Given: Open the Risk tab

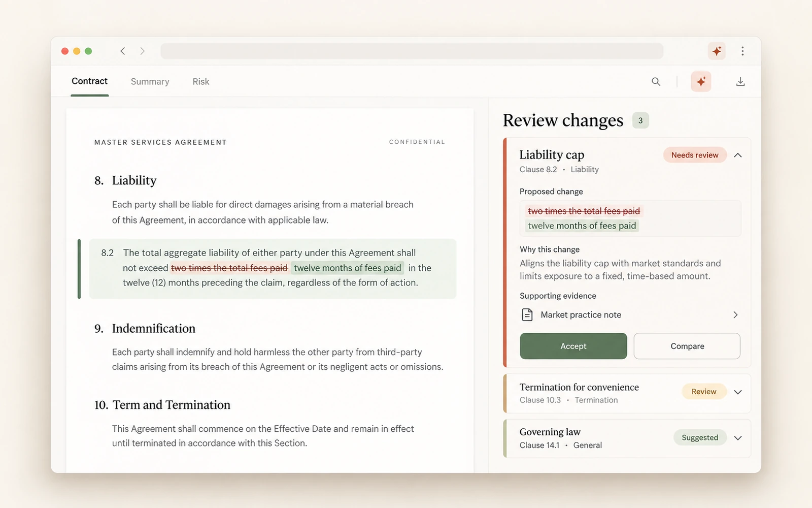Looking at the screenshot, I should (x=201, y=82).
